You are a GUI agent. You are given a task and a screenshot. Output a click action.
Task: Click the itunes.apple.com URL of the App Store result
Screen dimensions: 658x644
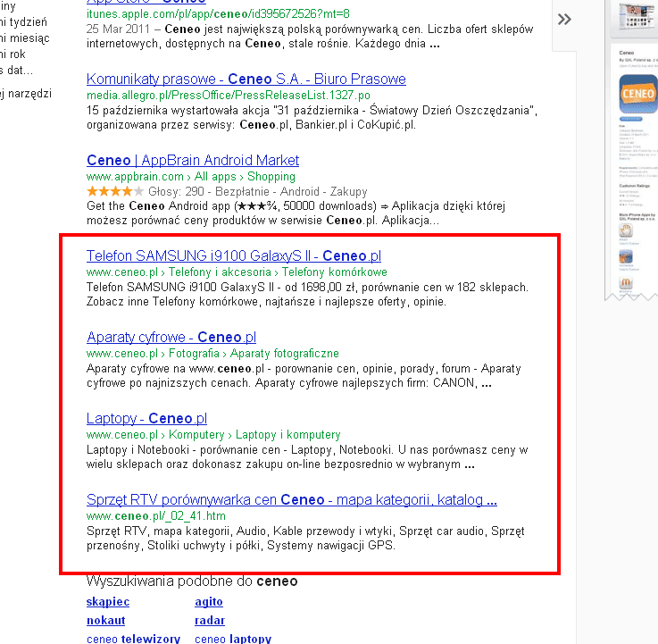tap(218, 14)
